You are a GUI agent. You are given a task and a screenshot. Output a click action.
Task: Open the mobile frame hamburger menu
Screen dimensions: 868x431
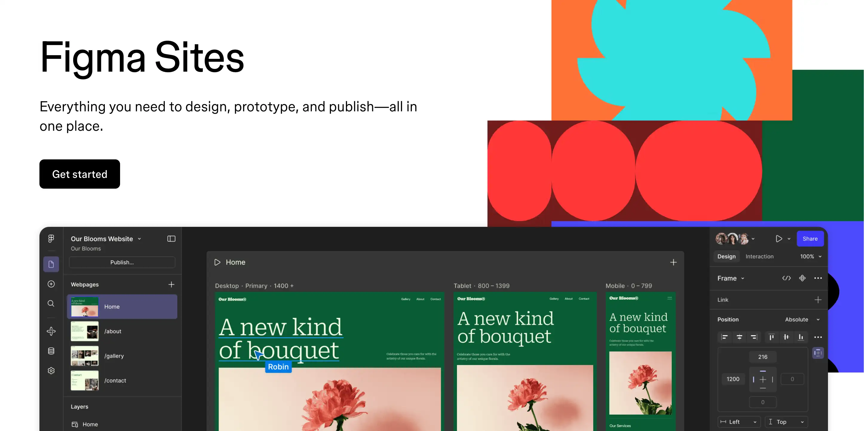pyautogui.click(x=670, y=298)
